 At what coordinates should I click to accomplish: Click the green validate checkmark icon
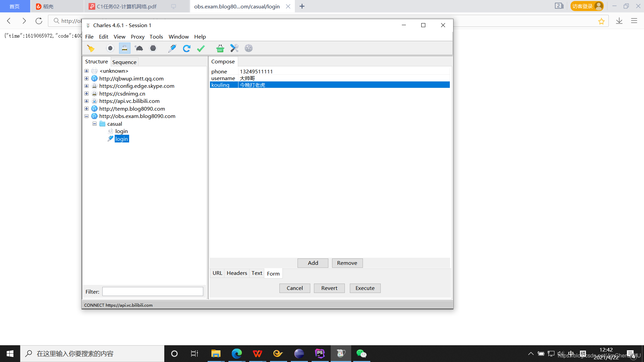tap(201, 48)
